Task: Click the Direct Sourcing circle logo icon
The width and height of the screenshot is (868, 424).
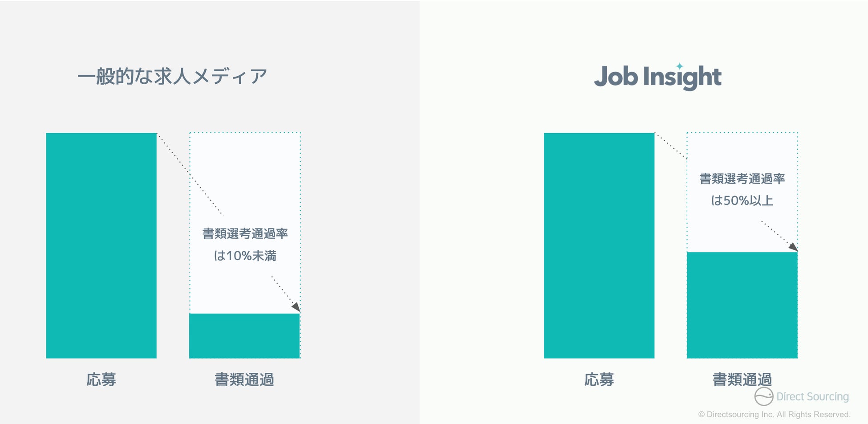Action: coord(763,396)
